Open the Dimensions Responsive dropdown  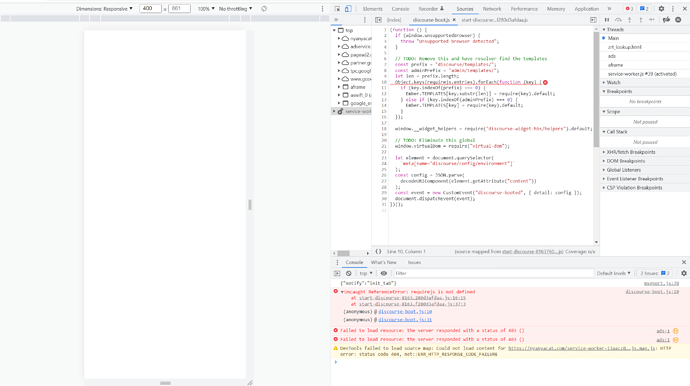pyautogui.click(x=104, y=9)
